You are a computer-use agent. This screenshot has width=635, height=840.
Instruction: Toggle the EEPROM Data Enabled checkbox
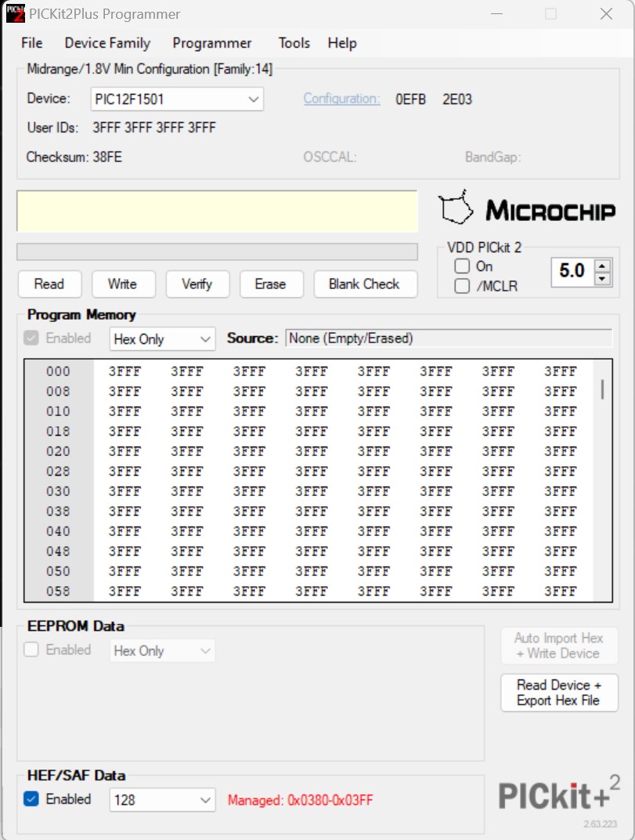click(x=31, y=650)
